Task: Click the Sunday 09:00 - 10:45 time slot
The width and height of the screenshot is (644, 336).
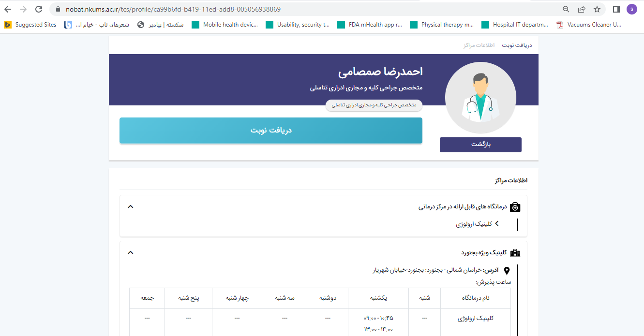Action: (x=378, y=319)
